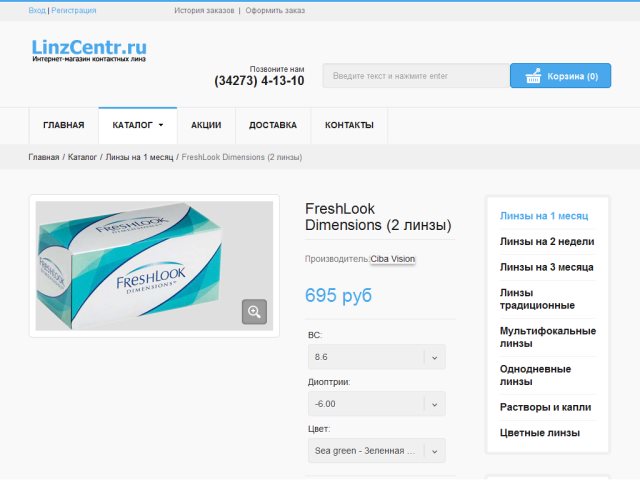
Task: Go to the ГЛАВНАЯ navigation tab
Action: [x=63, y=126]
